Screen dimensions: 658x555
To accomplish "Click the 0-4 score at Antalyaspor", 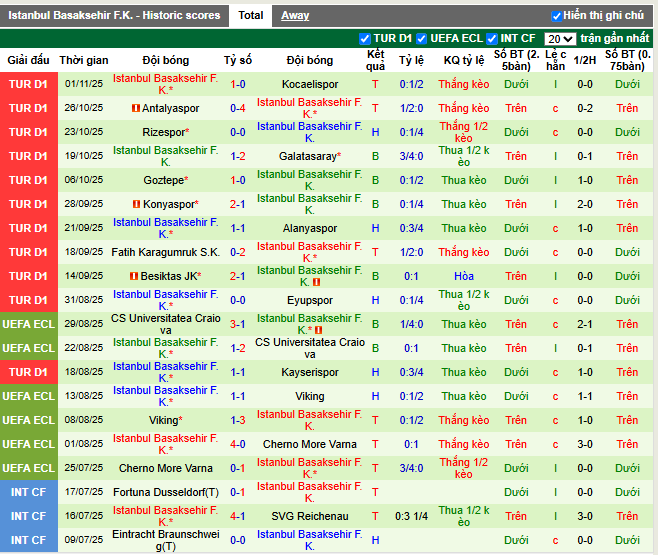I will (238, 108).
